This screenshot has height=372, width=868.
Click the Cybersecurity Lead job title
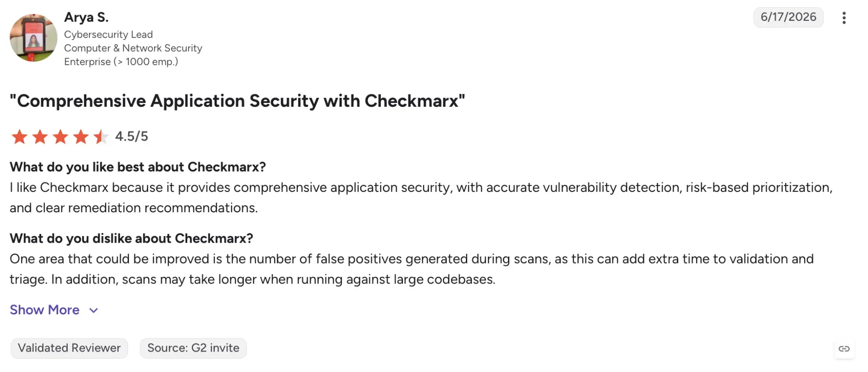[109, 34]
